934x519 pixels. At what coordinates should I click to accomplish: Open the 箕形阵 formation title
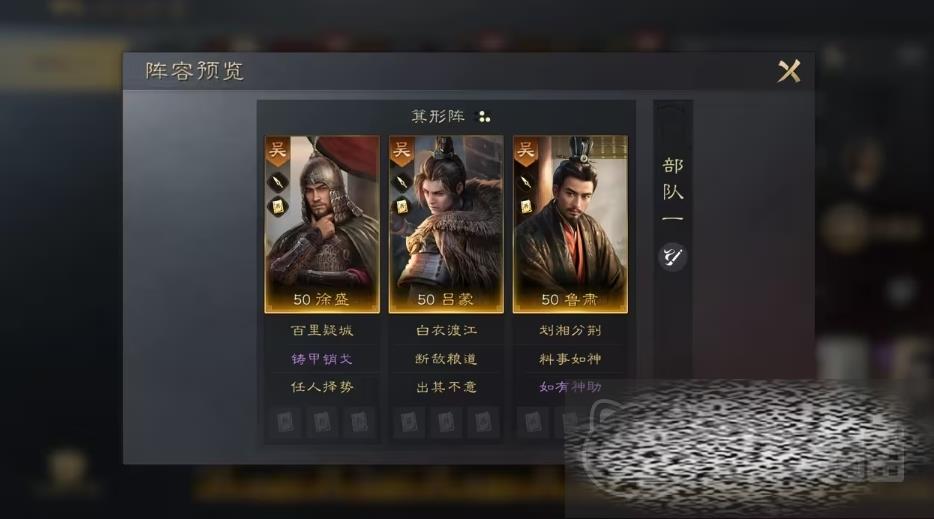click(x=438, y=116)
